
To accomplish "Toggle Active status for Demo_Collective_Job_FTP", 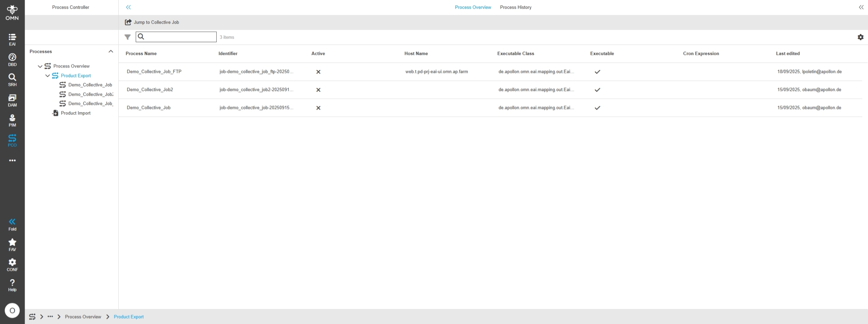I will (x=318, y=72).
